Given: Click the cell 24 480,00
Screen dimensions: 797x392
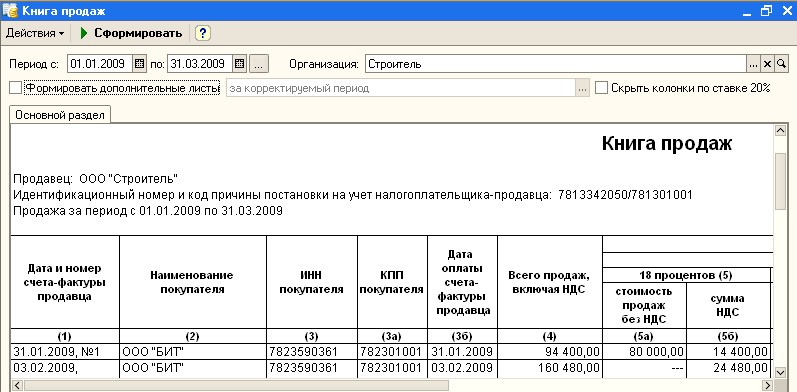Looking at the screenshot, I should click(728, 368).
